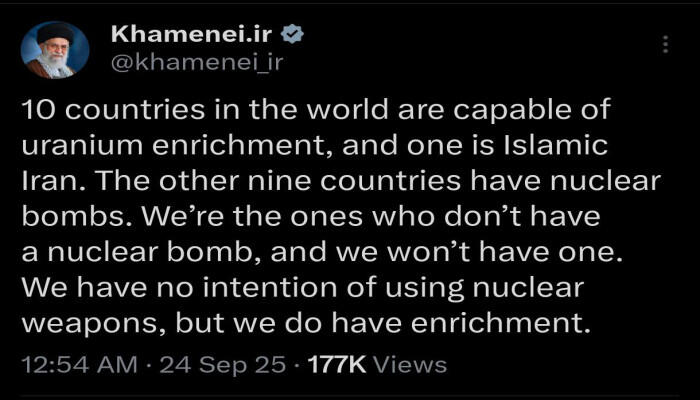Click the line "a nuclear bomb, and we won't have one."
Image resolution: width=700 pixels, height=400 pixels.
coord(322,252)
